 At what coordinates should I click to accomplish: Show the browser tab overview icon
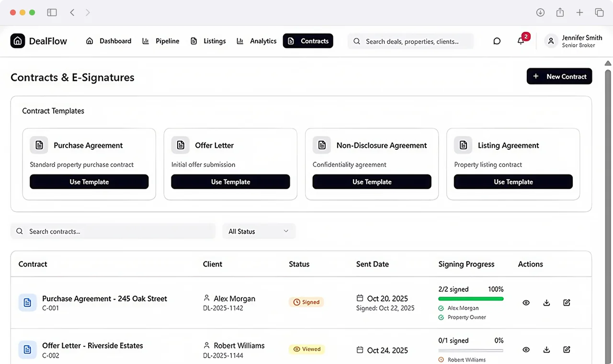(599, 12)
